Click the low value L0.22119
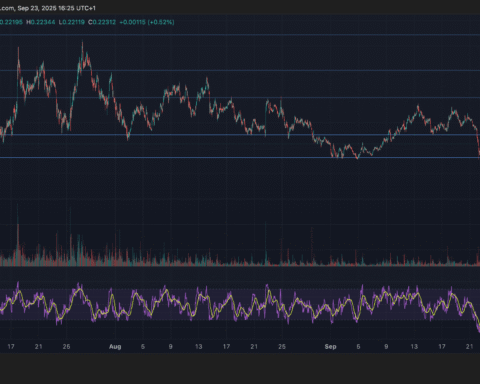The image size is (480, 384). tap(72, 22)
